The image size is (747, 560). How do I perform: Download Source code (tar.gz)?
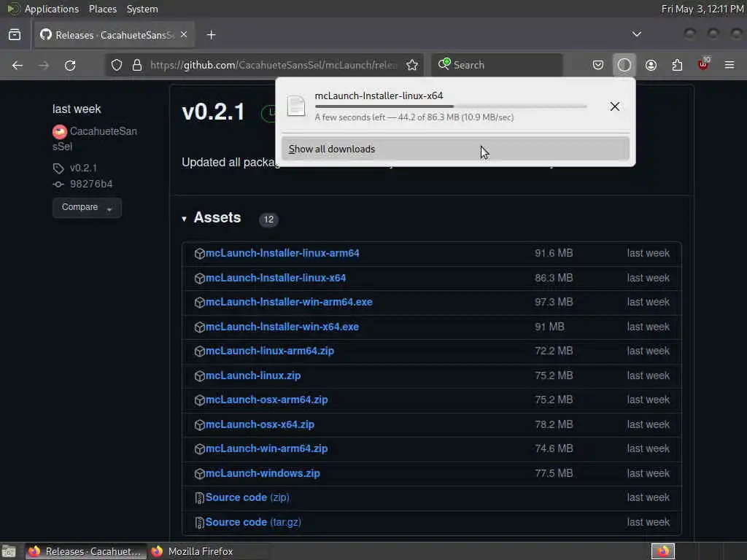tap(253, 522)
